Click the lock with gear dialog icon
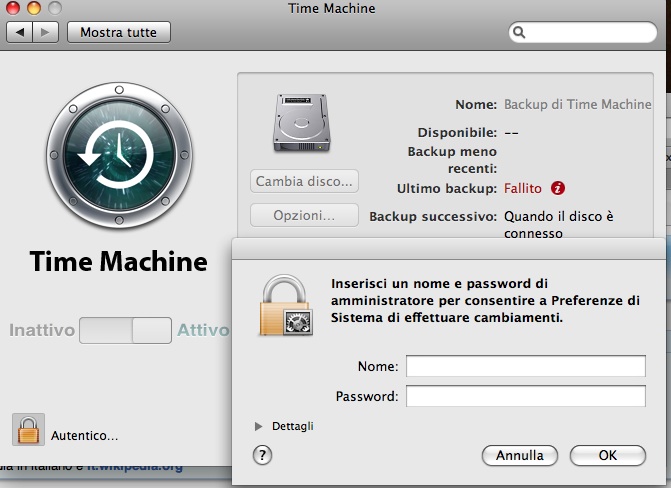Image resolution: width=671 pixels, height=488 pixels. [286, 305]
